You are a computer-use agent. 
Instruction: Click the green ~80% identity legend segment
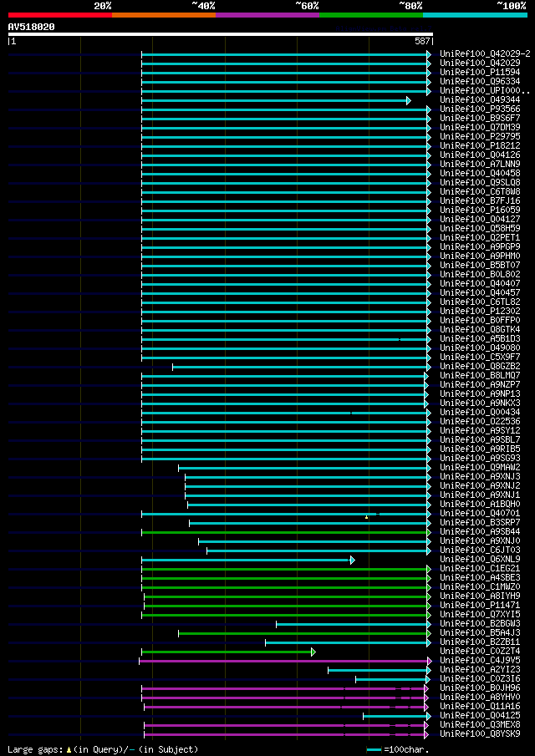371,15
